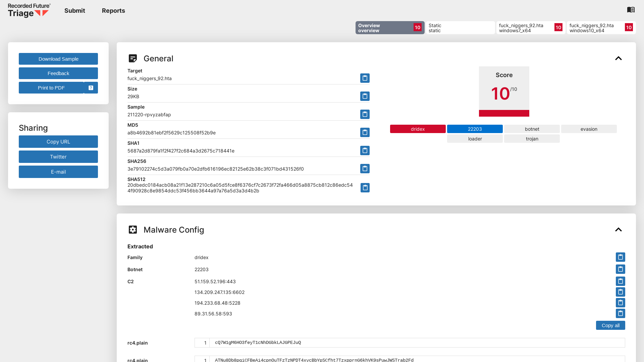Viewport: 644px width, 362px height.
Task: Copy the Family value dridex
Action: (621, 257)
